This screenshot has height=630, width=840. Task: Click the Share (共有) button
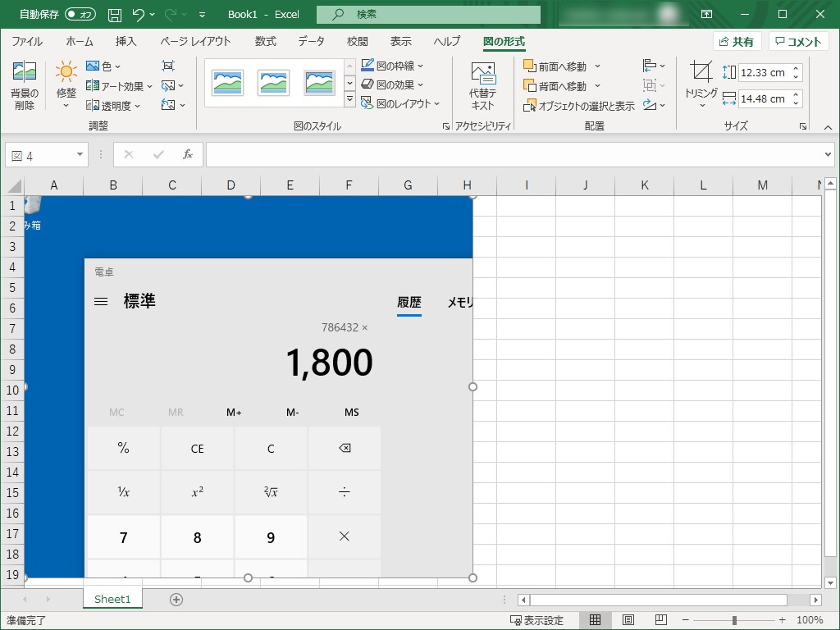click(x=737, y=41)
